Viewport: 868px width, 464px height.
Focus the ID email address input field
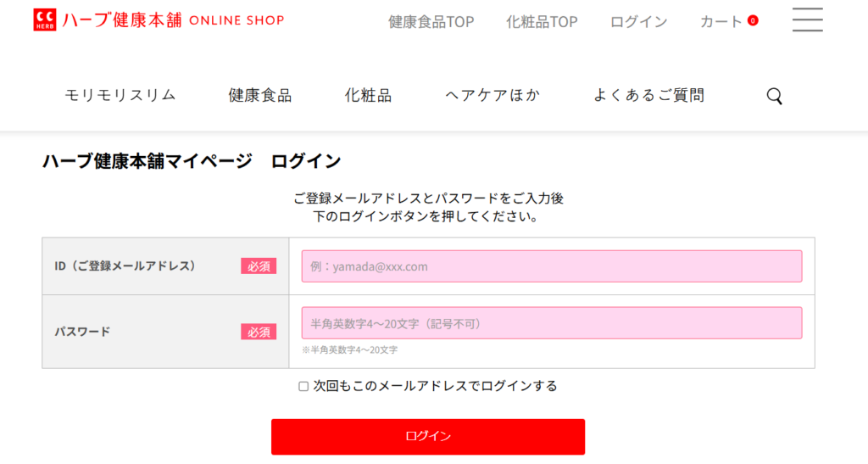(552, 266)
